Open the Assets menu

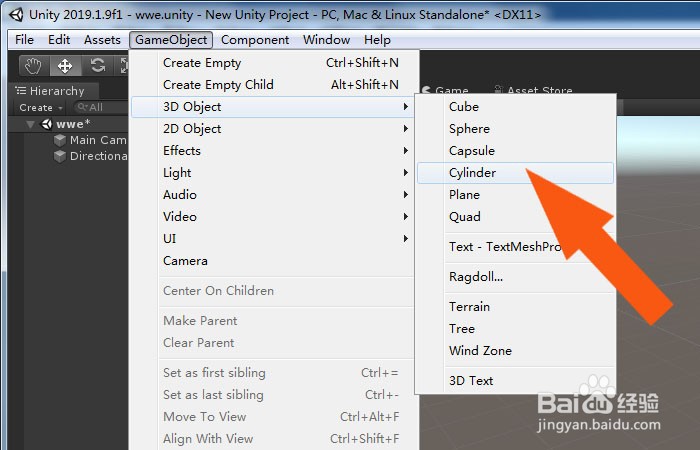click(102, 40)
